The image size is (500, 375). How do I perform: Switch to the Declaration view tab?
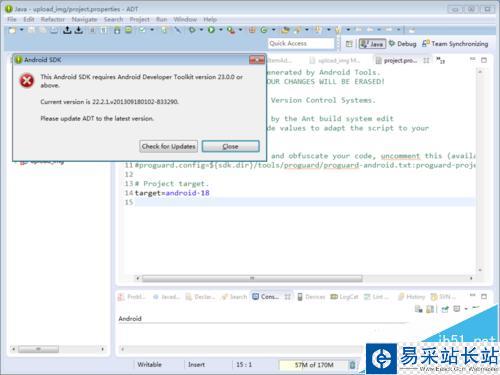[x=200, y=297]
